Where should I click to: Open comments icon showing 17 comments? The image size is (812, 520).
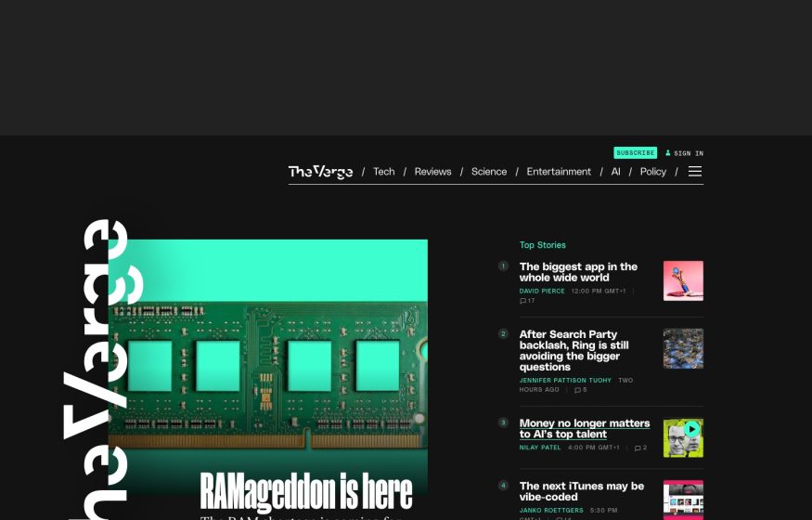(527, 301)
